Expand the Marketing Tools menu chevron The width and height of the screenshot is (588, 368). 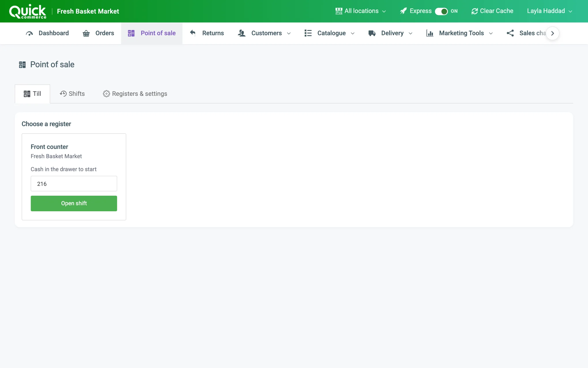pyautogui.click(x=491, y=33)
